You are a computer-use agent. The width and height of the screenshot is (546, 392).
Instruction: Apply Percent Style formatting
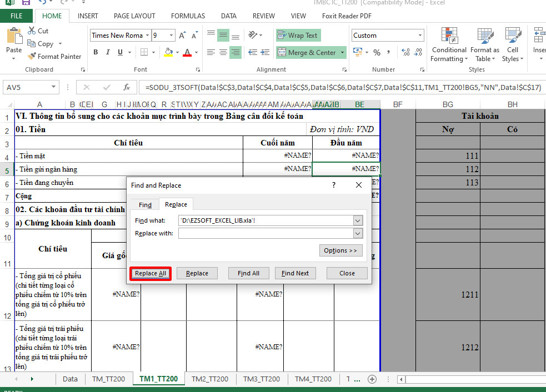tap(377, 52)
